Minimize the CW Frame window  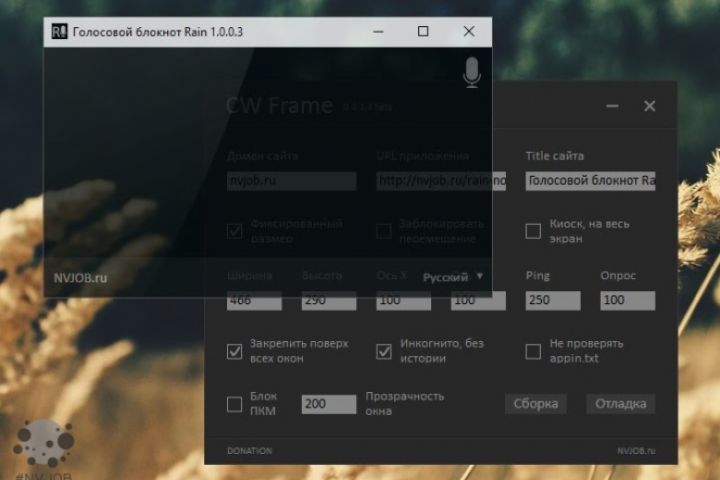pos(612,106)
